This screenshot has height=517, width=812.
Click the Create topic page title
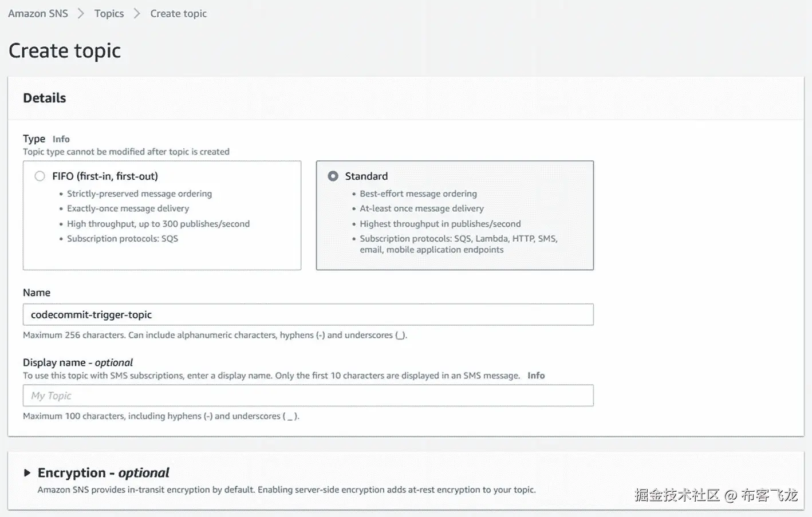pyautogui.click(x=65, y=50)
